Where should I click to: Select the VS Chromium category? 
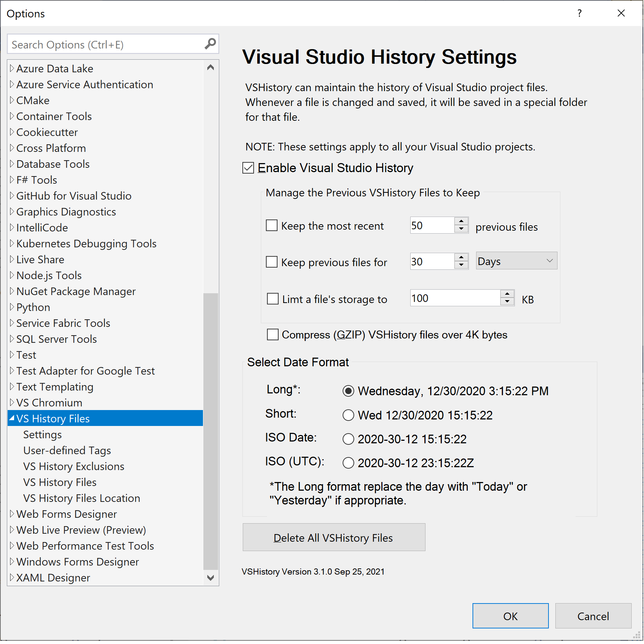coord(49,402)
